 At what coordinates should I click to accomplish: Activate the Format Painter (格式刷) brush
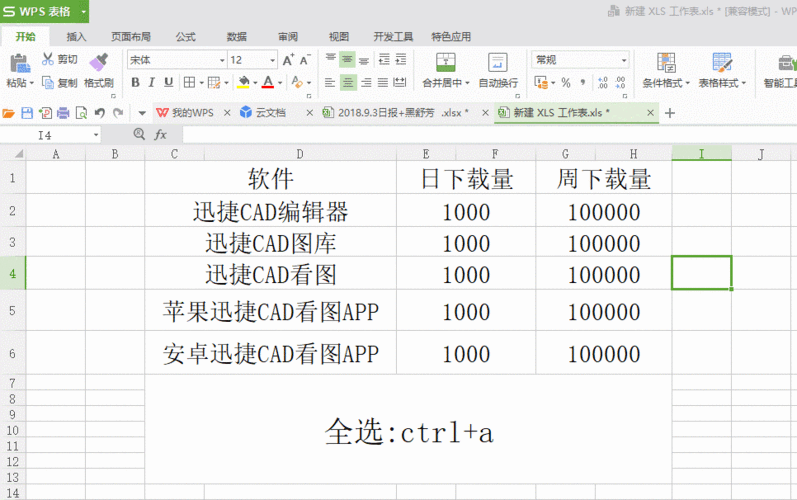(99, 62)
